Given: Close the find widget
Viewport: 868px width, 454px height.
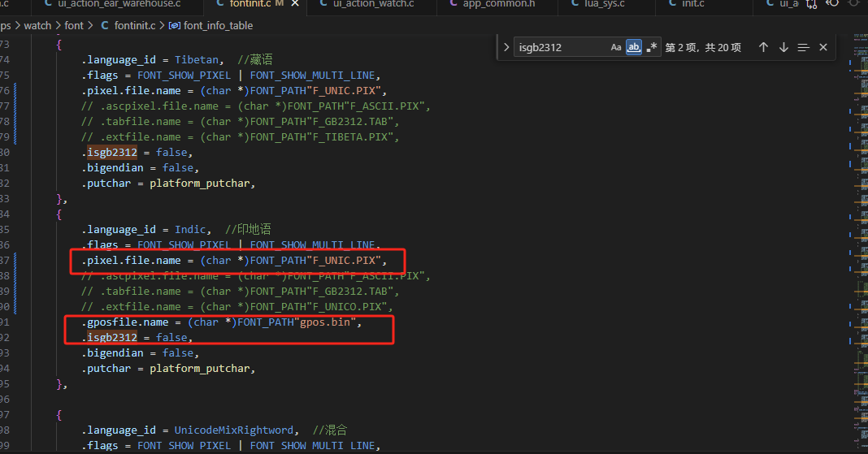Looking at the screenshot, I should [x=823, y=48].
